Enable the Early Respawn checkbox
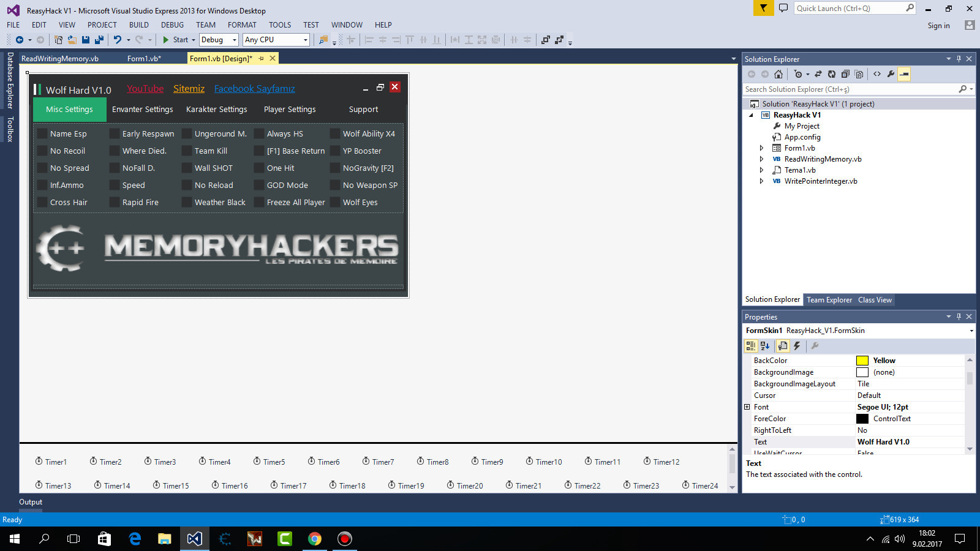 pyautogui.click(x=115, y=133)
